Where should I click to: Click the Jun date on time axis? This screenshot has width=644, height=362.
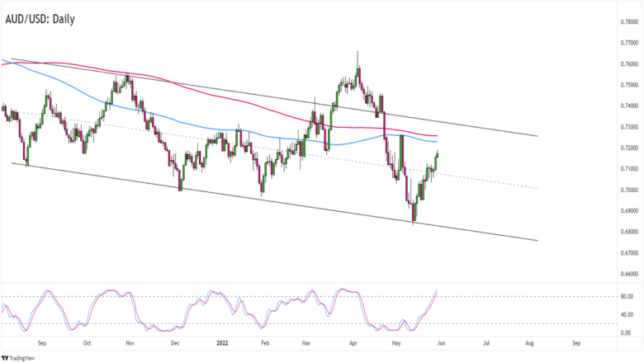[x=441, y=343]
